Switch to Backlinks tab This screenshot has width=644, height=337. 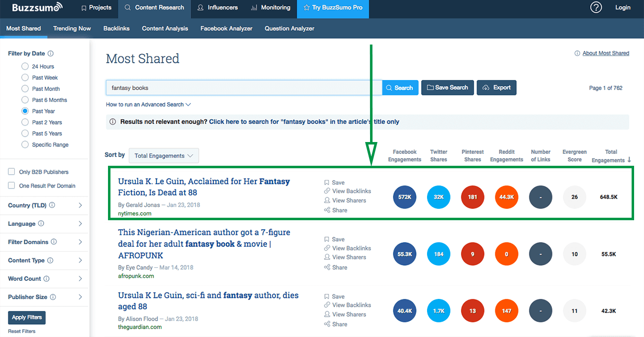(x=116, y=28)
